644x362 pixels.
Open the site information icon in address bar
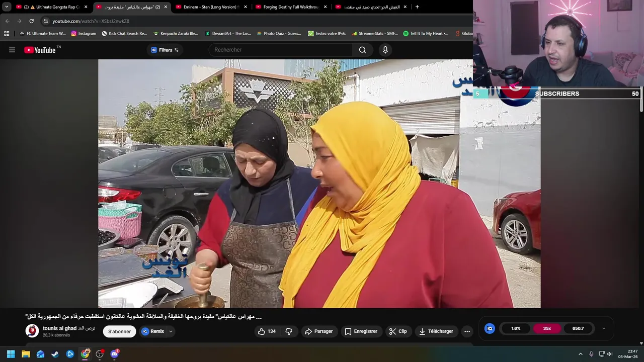(46, 21)
